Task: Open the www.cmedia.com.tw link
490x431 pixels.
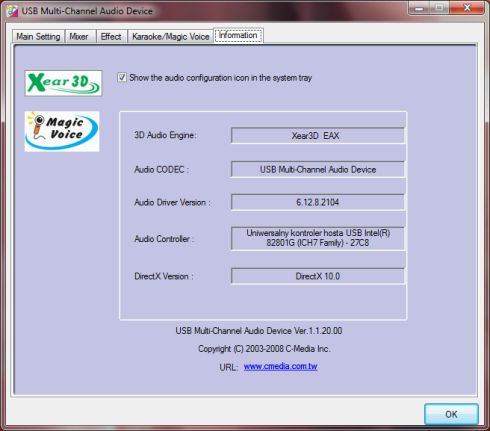Action: tap(280, 366)
